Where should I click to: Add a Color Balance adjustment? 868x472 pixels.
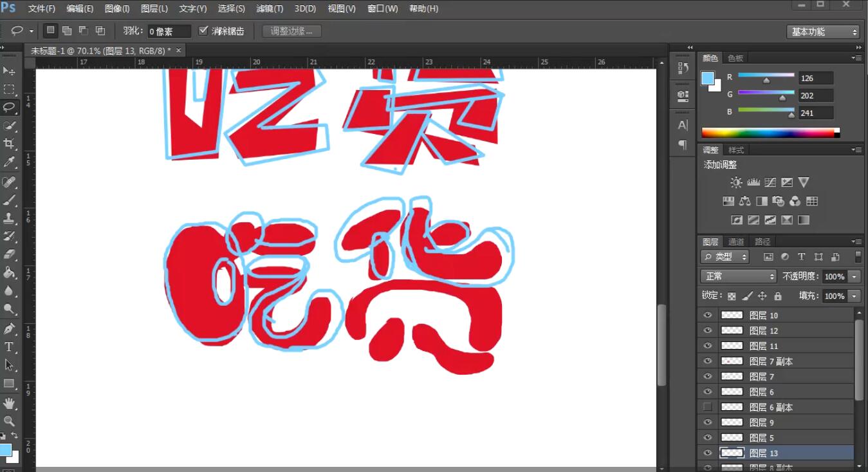point(745,201)
